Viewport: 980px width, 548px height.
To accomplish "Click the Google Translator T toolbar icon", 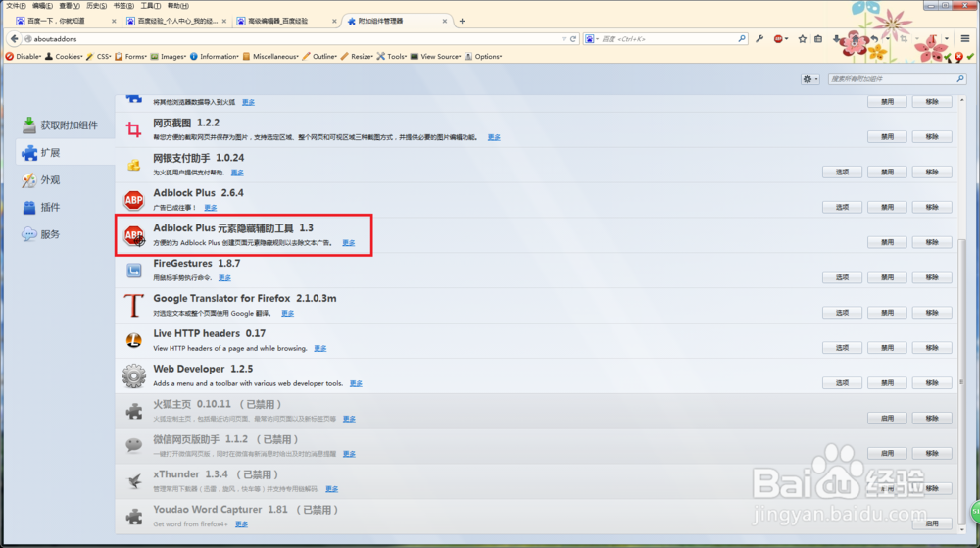I will [931, 39].
